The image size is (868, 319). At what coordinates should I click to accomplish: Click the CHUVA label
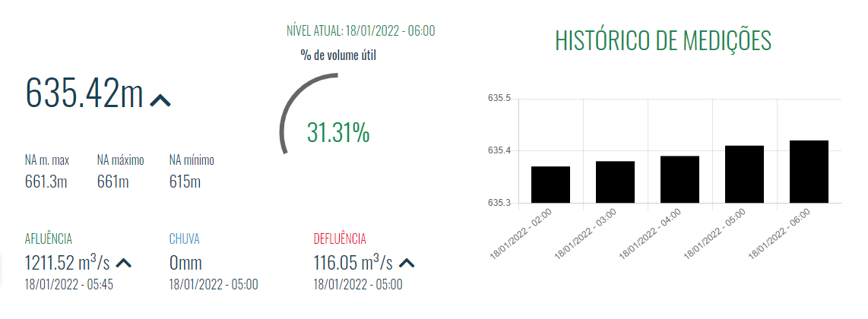tap(184, 239)
